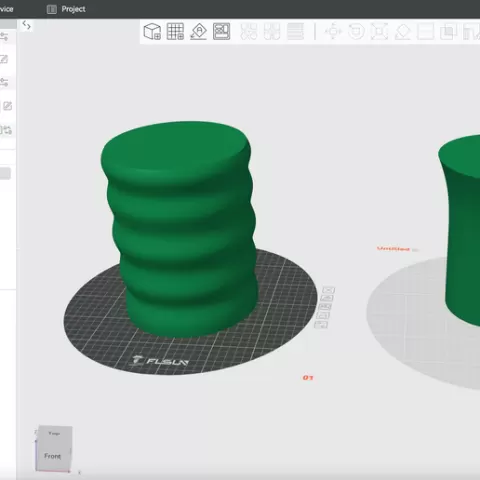This screenshot has width=480, height=480.
Task: Collapse the sidebar with the arrows button
Action: (x=26, y=25)
